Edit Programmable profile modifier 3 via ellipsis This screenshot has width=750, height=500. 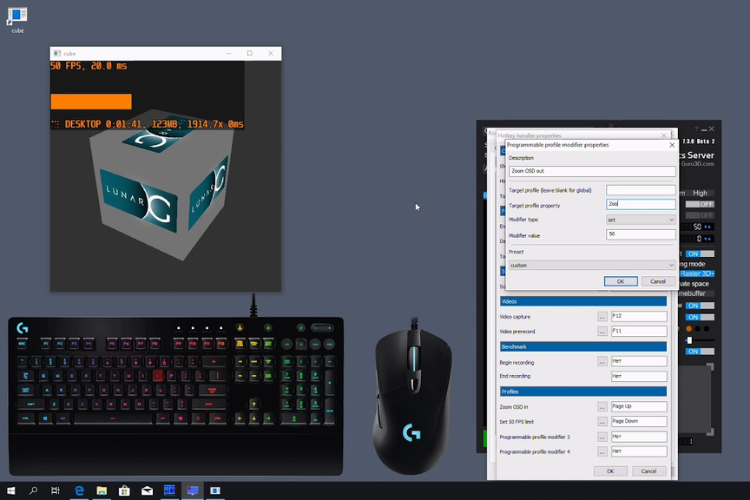(602, 437)
